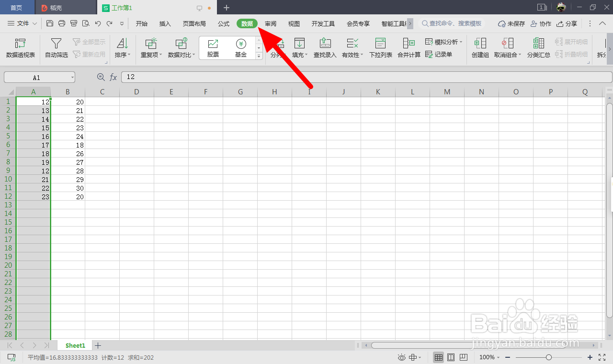Image resolution: width=613 pixels, height=364 pixels.
Task: Open the 模拟分析 what-if analysis dropdown
Action: coord(444,42)
